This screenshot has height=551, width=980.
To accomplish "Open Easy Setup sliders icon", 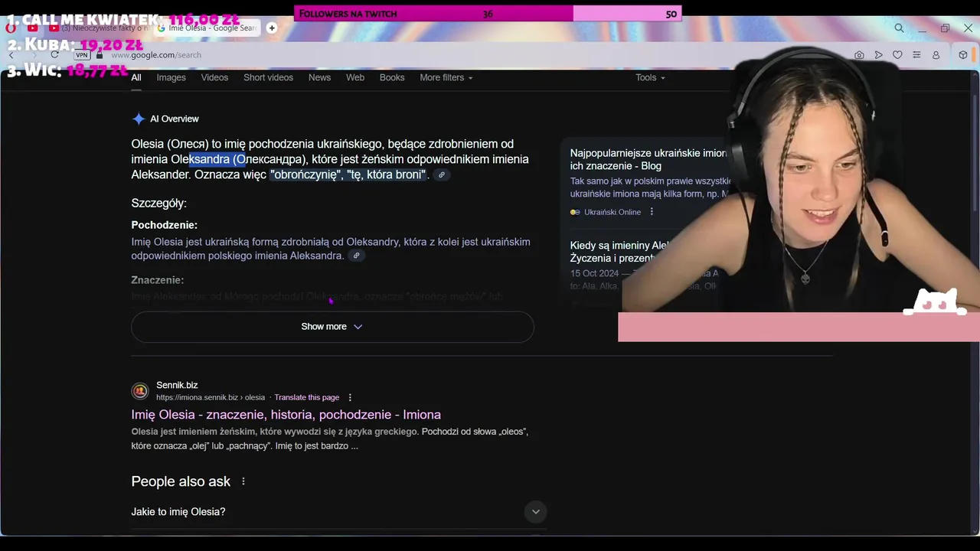I will (x=916, y=55).
